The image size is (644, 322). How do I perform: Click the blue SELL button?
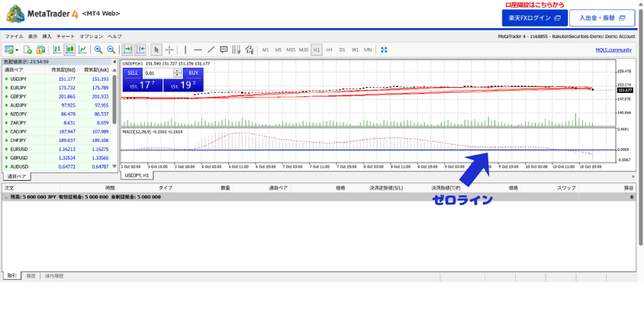(x=133, y=72)
